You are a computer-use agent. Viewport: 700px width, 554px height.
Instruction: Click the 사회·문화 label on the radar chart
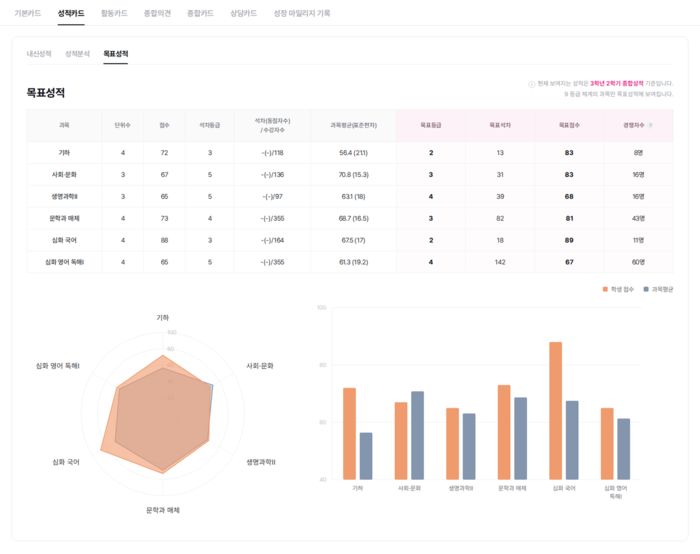point(260,366)
